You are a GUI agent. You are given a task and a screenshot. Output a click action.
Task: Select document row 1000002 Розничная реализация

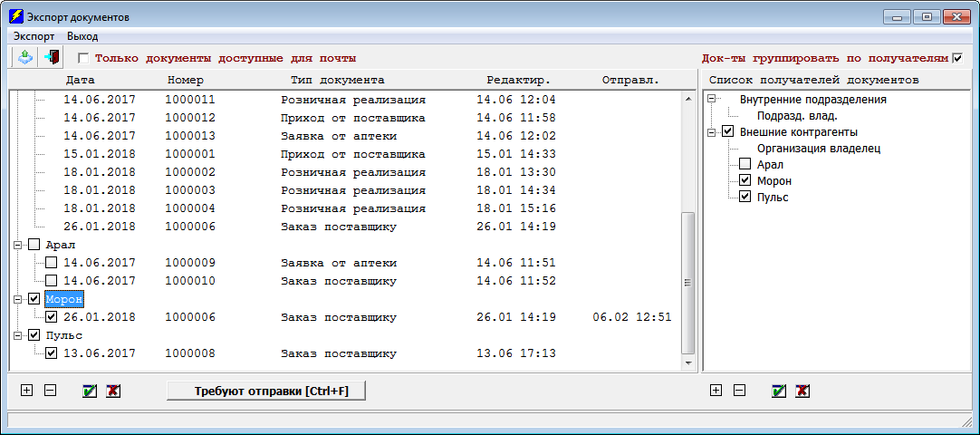(310, 172)
